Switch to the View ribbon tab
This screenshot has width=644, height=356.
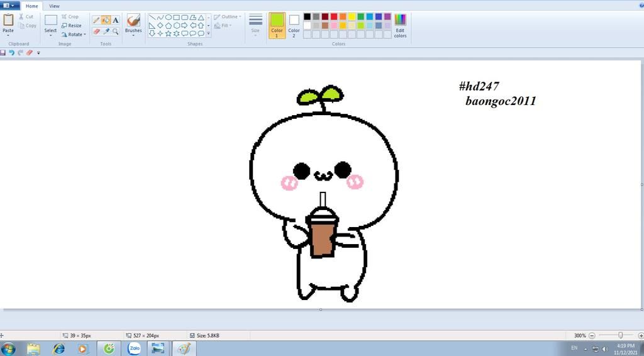(x=55, y=6)
